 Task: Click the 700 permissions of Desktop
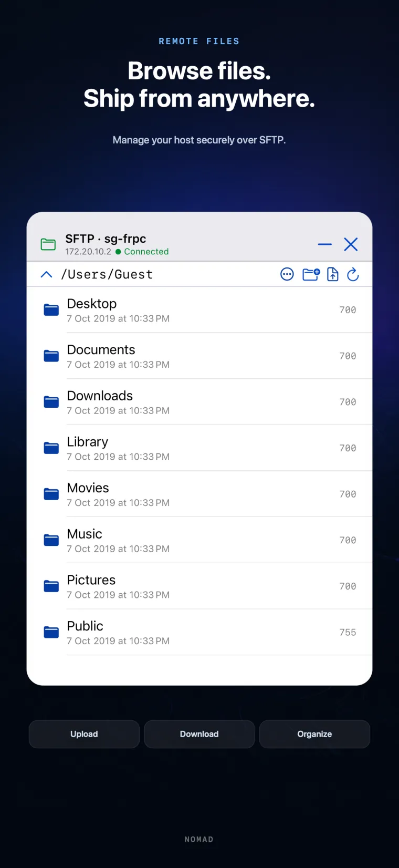tap(348, 310)
